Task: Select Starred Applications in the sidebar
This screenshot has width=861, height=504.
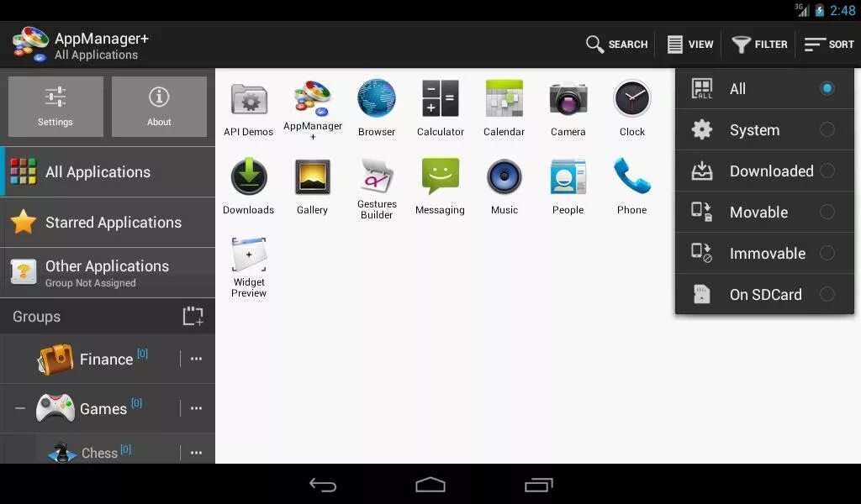Action: point(108,222)
